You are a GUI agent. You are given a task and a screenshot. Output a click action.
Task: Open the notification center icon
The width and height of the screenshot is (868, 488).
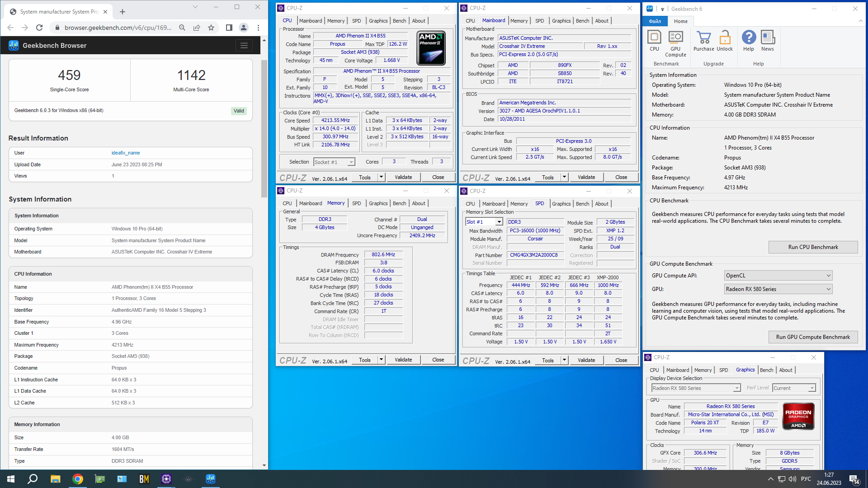click(x=854, y=479)
